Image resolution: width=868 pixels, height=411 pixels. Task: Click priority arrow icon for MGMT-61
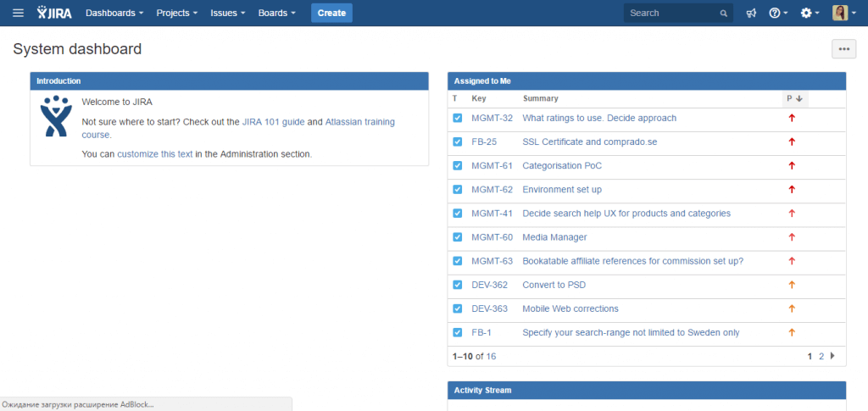(792, 165)
